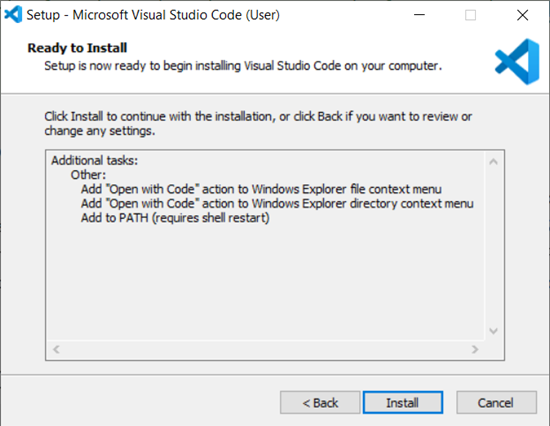The width and height of the screenshot is (550, 426).
Task: Click the "Additional tasks:" line
Action: (95, 160)
